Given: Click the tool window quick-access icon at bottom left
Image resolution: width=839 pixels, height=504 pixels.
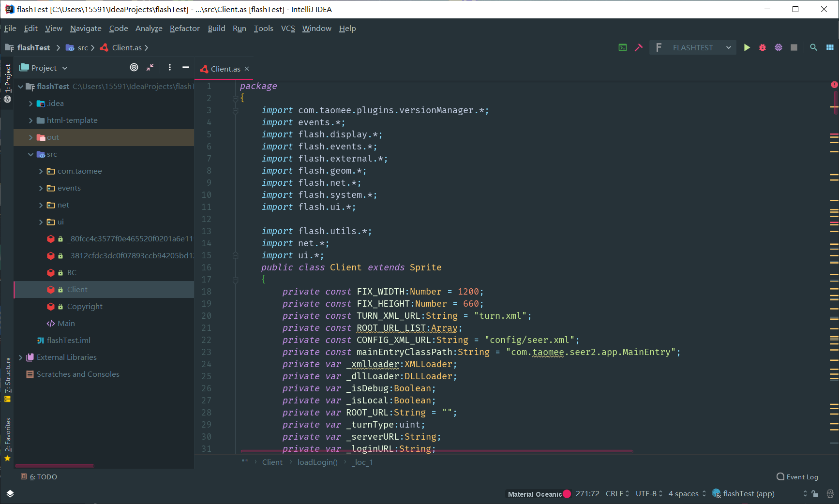Looking at the screenshot, I should tap(10, 494).
